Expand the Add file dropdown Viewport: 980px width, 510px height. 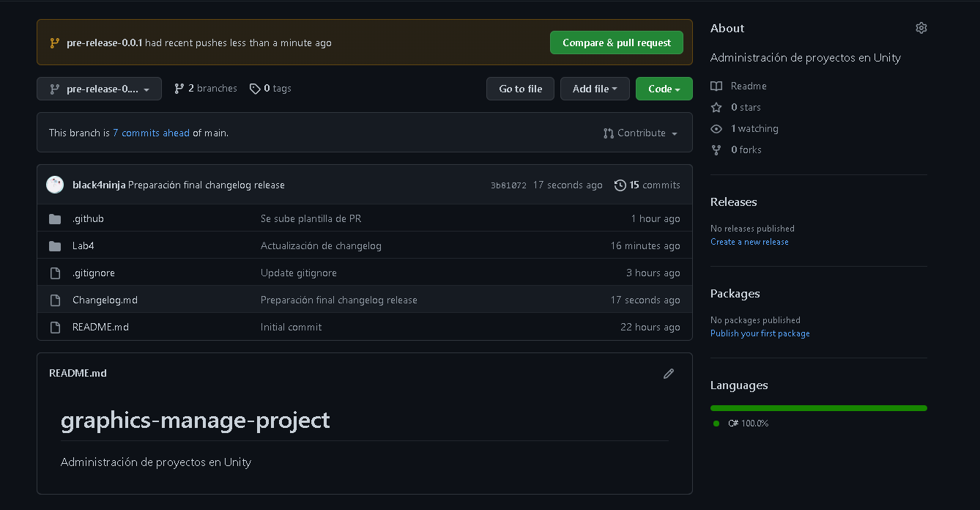coord(595,89)
